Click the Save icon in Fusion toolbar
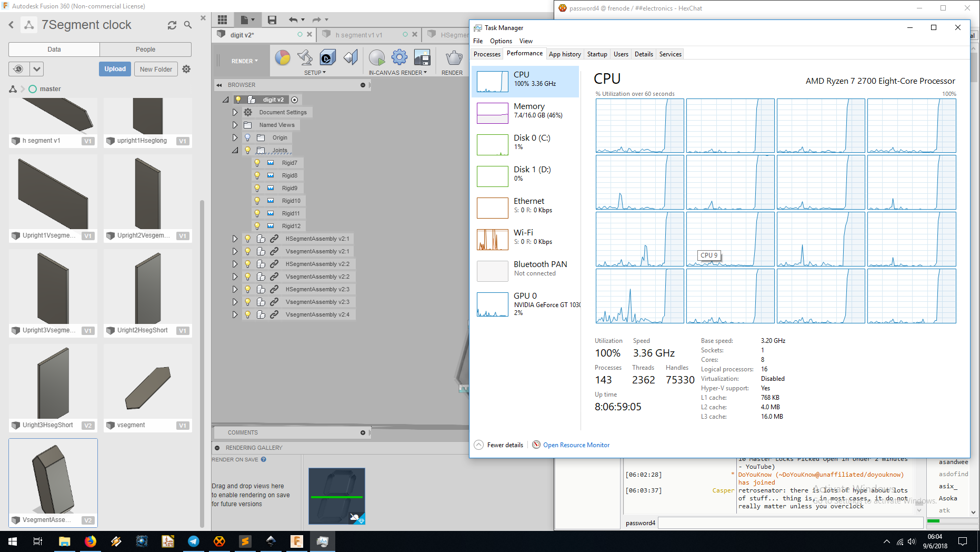The height and width of the screenshot is (552, 980). (272, 19)
